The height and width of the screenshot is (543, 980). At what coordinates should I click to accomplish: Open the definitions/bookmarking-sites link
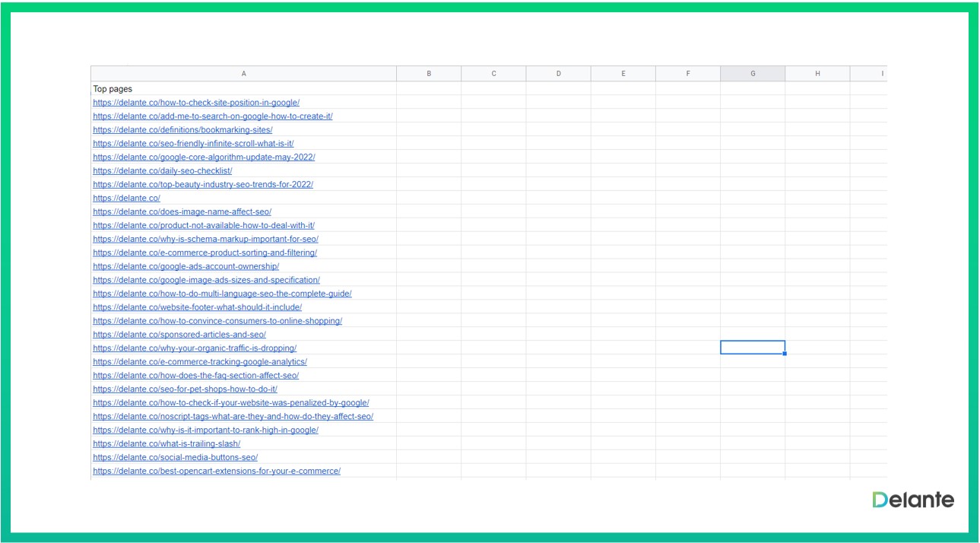pyautogui.click(x=182, y=130)
